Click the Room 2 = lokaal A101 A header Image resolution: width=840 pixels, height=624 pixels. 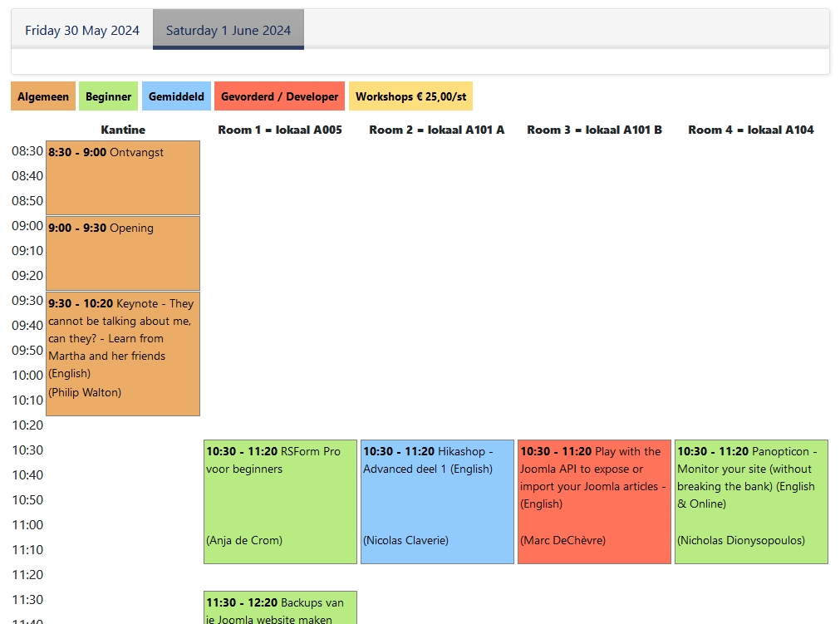coord(437,130)
